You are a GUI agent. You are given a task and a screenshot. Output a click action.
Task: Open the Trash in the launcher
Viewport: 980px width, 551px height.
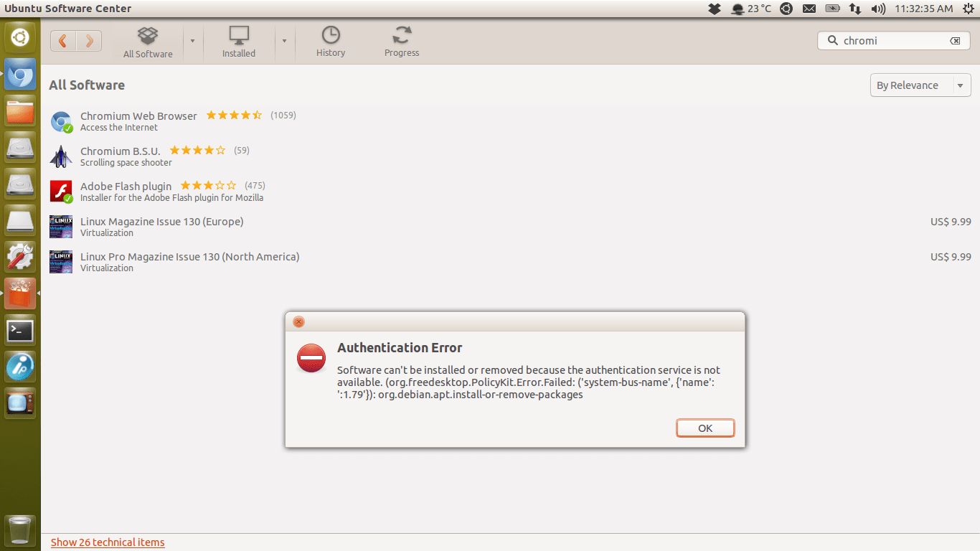click(x=20, y=530)
